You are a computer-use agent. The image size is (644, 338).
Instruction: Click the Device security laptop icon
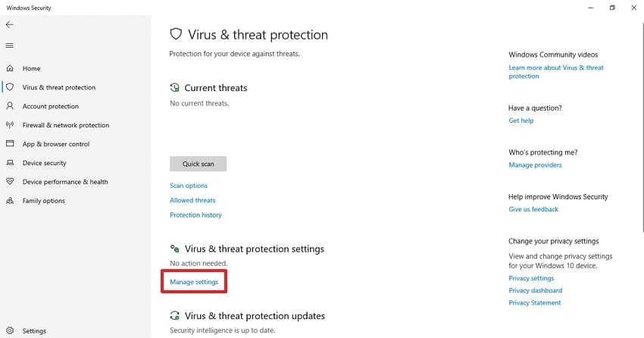10,163
